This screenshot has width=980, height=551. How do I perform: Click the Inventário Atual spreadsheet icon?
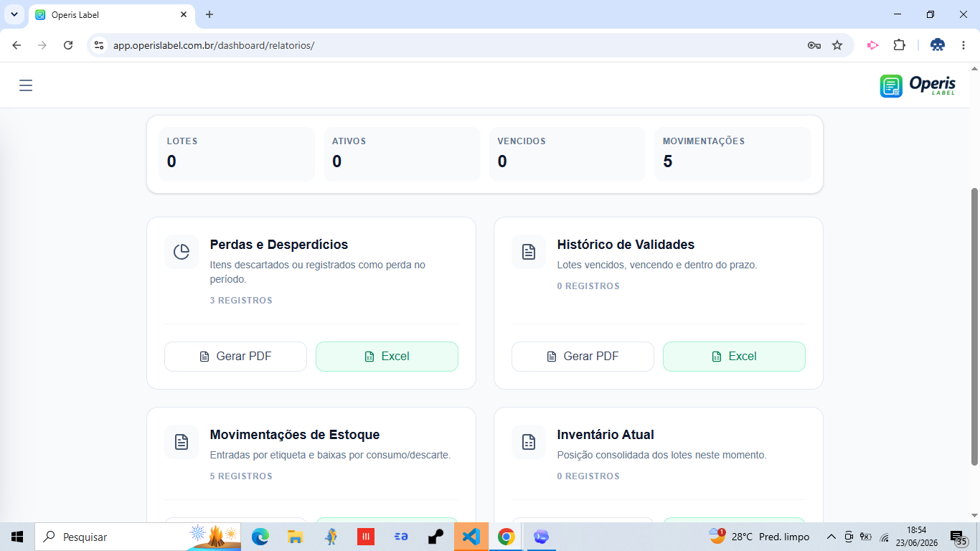click(529, 442)
